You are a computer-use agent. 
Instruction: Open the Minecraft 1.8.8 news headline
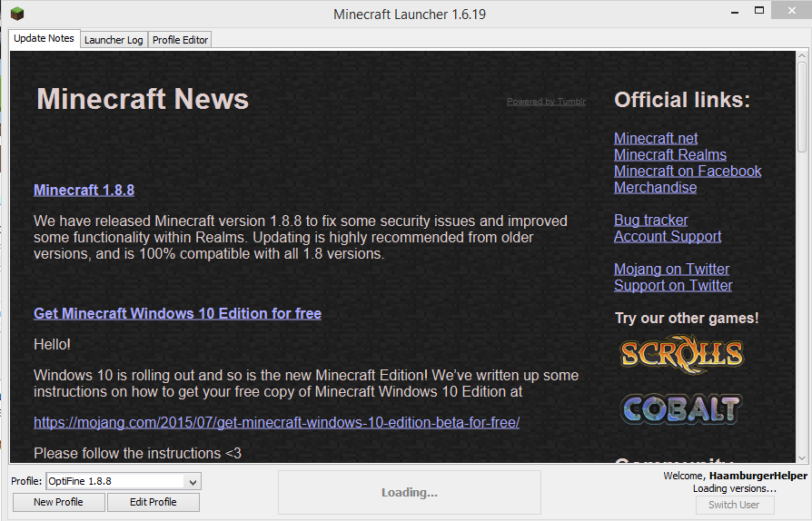(x=84, y=191)
